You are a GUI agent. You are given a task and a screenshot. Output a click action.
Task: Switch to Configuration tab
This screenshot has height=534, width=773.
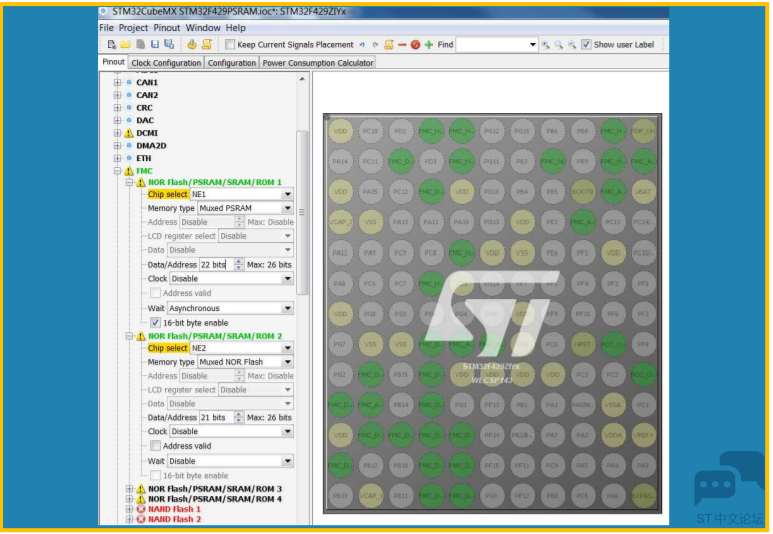232,63
